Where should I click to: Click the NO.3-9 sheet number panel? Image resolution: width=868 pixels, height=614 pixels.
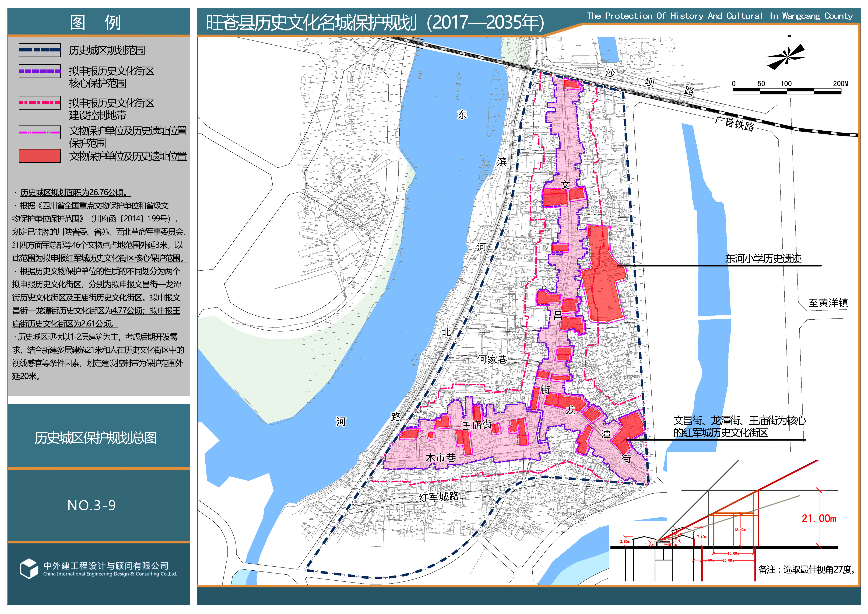[x=92, y=505]
